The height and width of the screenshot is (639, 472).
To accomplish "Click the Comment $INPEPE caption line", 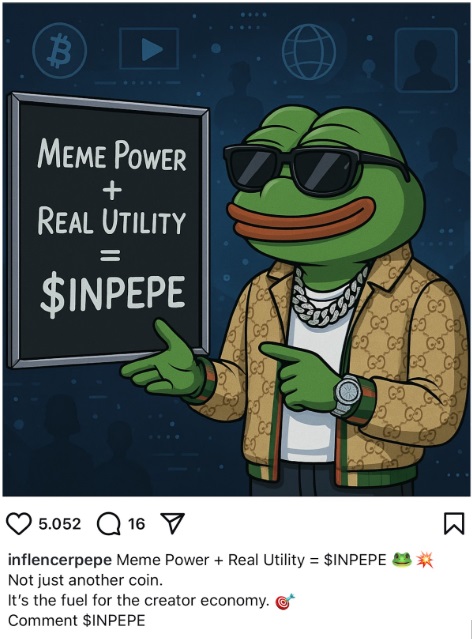I will point(77,621).
